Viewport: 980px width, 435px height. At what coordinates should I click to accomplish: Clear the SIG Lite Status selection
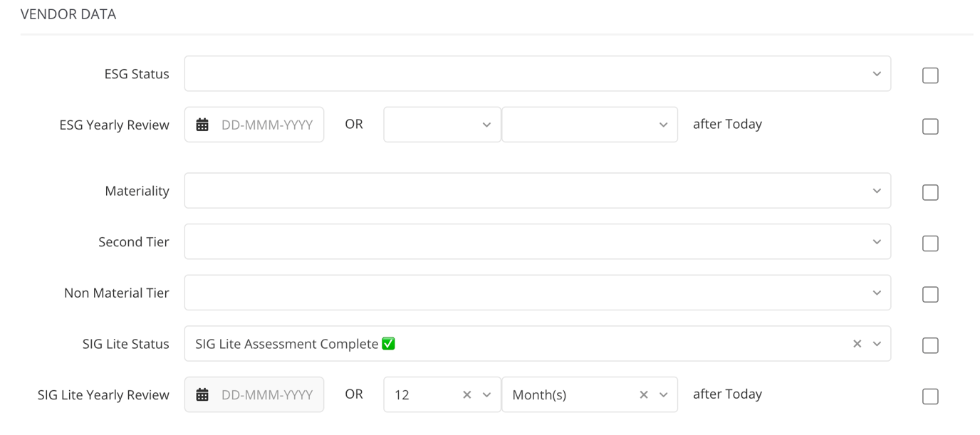click(857, 343)
